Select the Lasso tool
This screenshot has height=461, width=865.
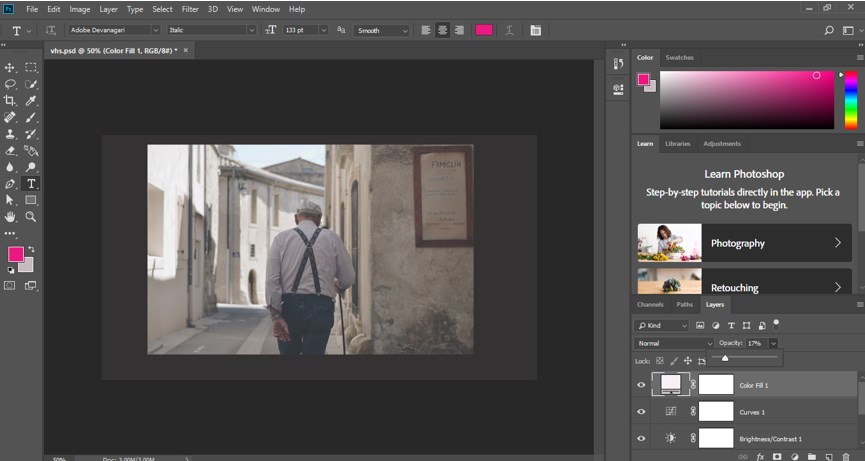pyautogui.click(x=10, y=85)
